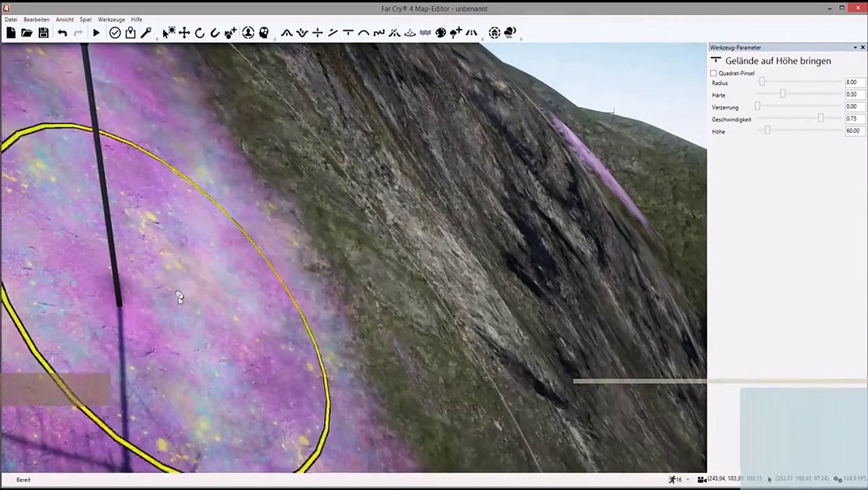
Task: Click the camera icon in status bar
Action: [702, 480]
